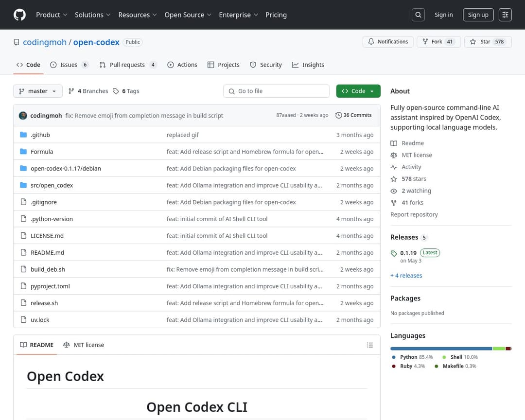Screen dimensions: 525x420
Task: Expand the Resources menu
Action: click(x=137, y=15)
